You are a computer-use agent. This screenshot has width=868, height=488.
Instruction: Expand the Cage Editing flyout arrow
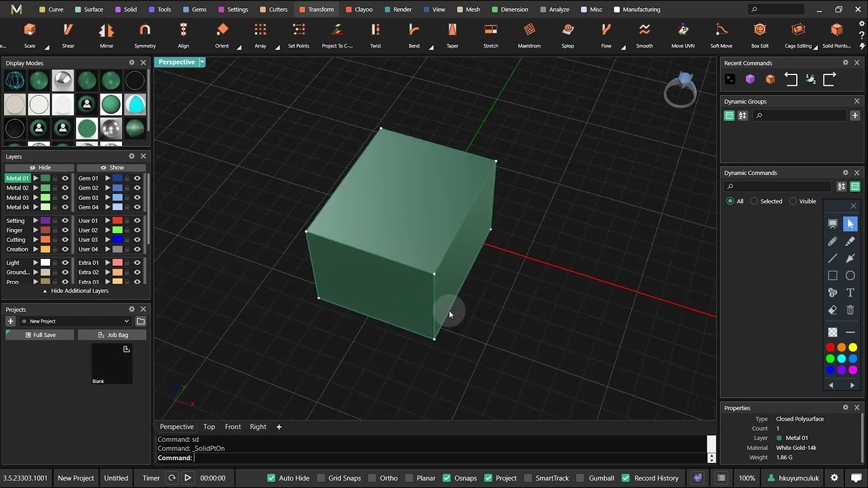point(815,47)
